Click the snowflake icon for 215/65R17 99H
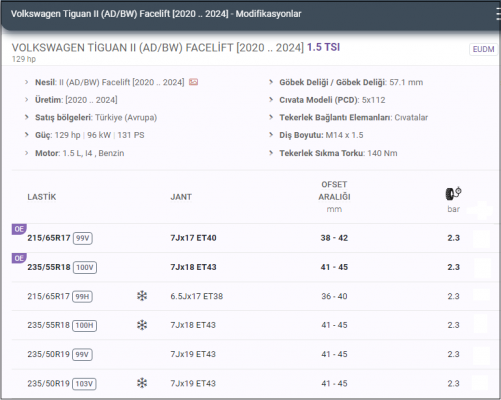The width and height of the screenshot is (501, 400). (x=142, y=296)
